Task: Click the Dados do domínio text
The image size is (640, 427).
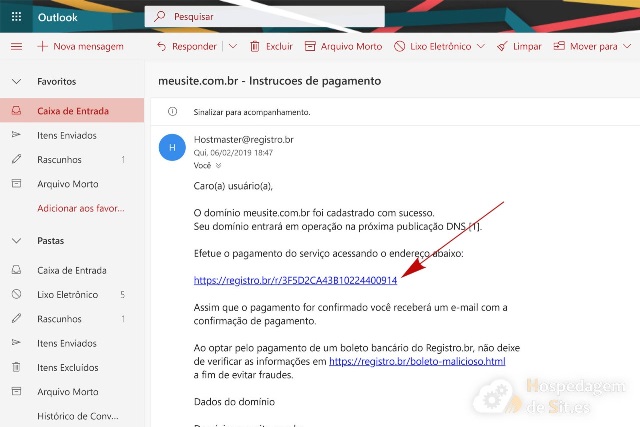Action: [x=234, y=402]
